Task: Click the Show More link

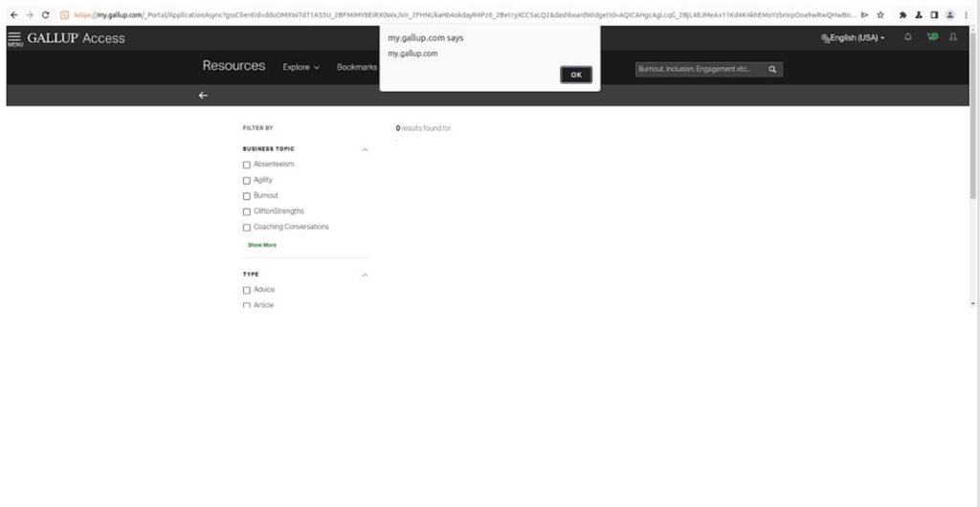Action: pos(262,245)
